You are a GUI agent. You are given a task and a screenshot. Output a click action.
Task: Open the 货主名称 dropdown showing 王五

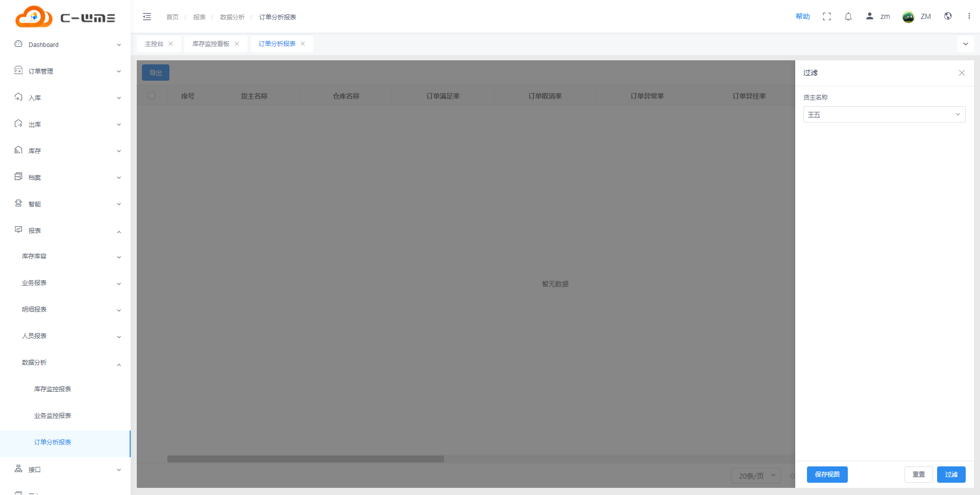884,114
